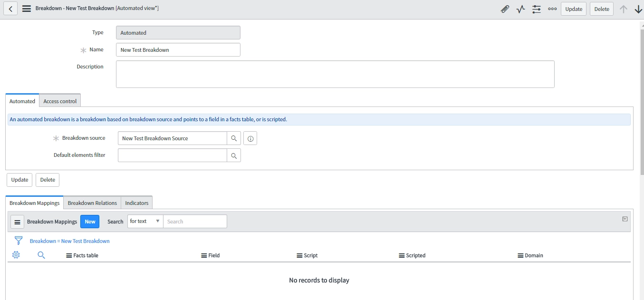The image size is (644, 300).
Task: Open the activity stream icon
Action: coord(520,9)
